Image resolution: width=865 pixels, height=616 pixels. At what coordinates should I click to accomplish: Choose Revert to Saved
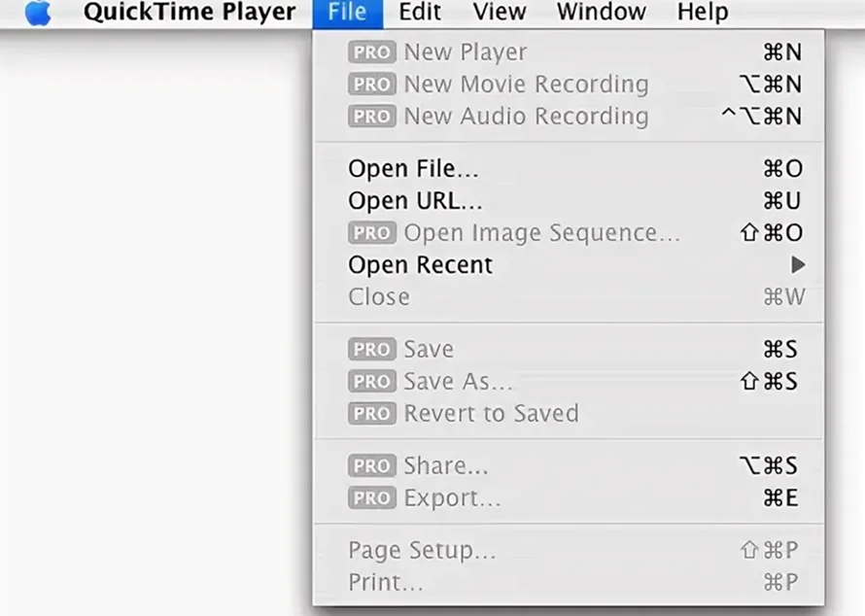pyautogui.click(x=569, y=413)
